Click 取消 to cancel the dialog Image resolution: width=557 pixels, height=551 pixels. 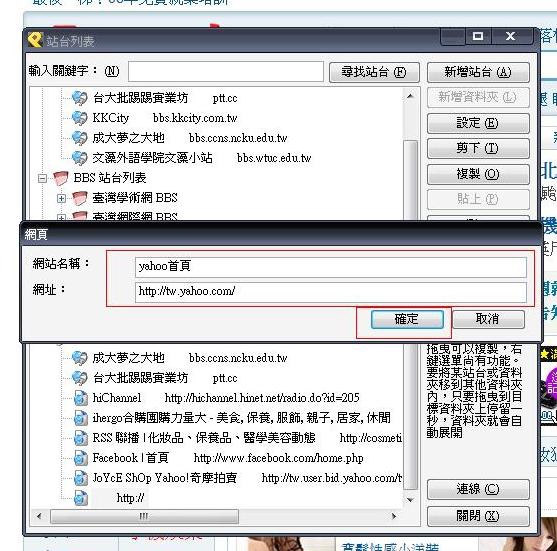(488, 319)
